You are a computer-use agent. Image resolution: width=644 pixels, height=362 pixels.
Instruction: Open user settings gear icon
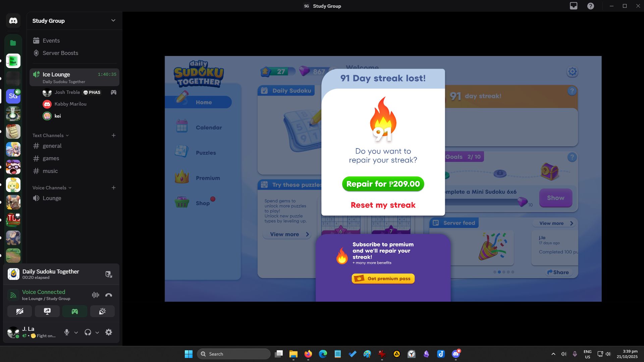click(x=109, y=332)
